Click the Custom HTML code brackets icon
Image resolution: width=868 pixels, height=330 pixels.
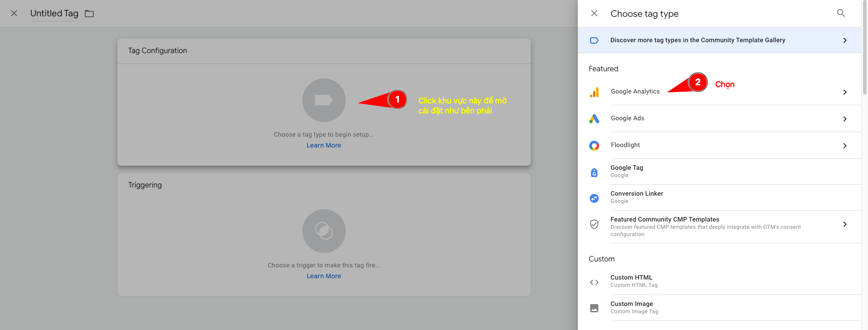pyautogui.click(x=594, y=282)
